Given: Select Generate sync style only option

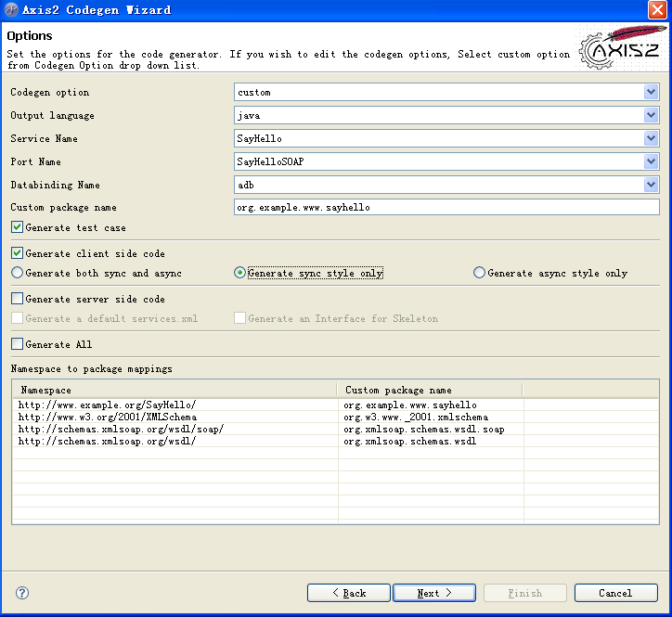Looking at the screenshot, I should point(239,274).
